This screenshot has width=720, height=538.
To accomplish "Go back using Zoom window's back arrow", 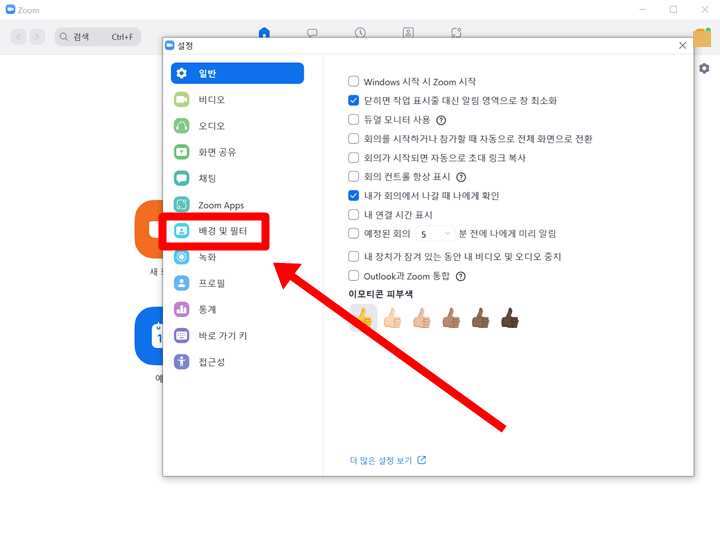I will [19, 37].
